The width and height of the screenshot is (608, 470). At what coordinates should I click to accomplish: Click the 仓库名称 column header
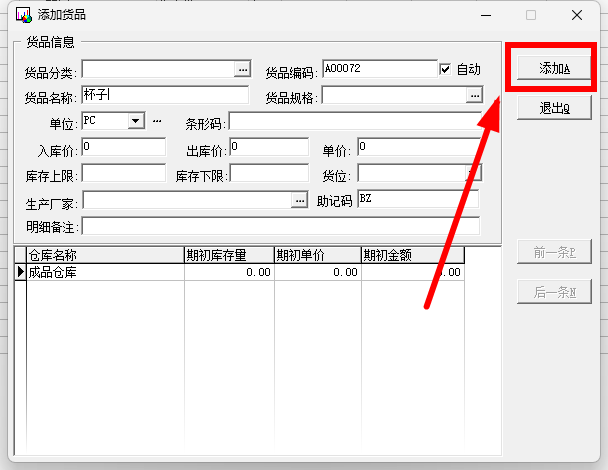pos(105,255)
